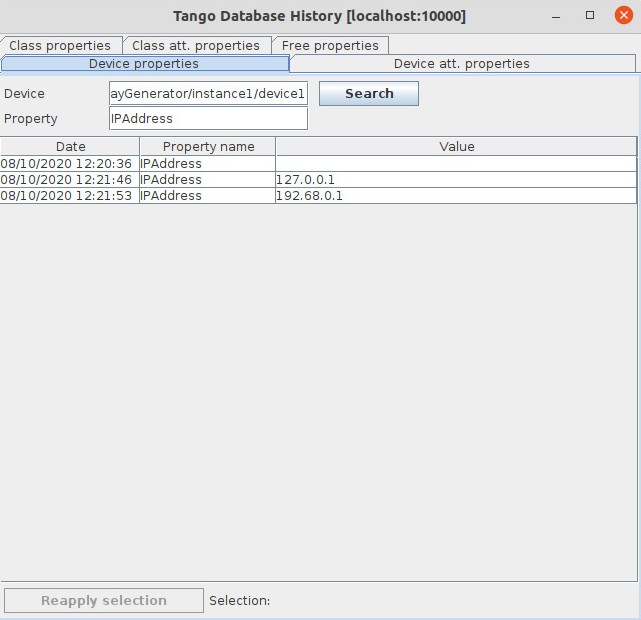Open the Class att. properties tab

pos(197,45)
